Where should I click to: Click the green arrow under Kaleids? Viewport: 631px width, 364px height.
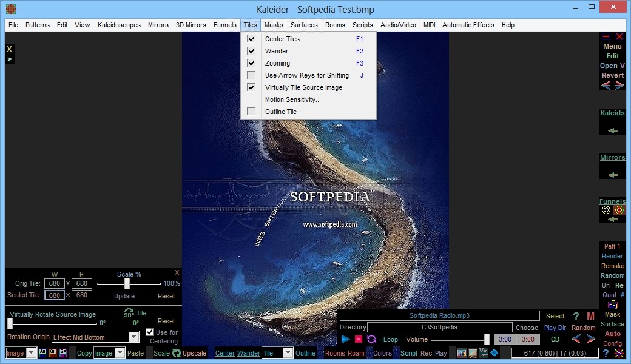612,130
